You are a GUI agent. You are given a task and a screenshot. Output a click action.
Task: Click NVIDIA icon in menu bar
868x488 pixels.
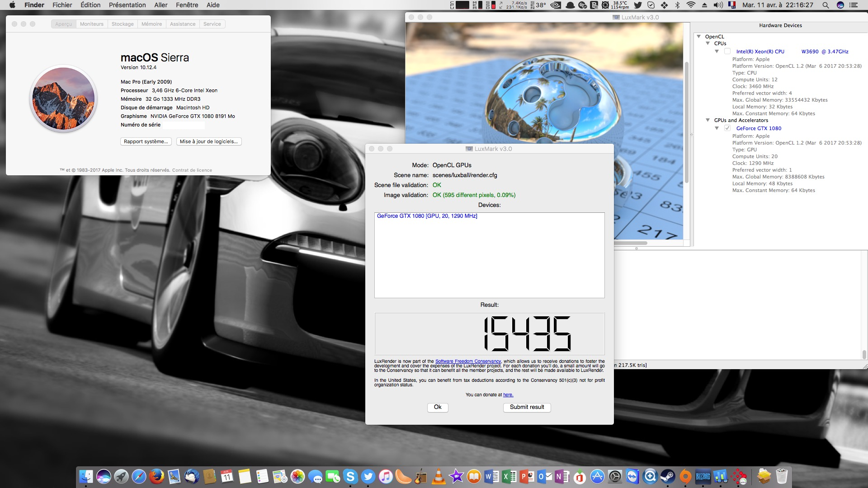tap(556, 5)
